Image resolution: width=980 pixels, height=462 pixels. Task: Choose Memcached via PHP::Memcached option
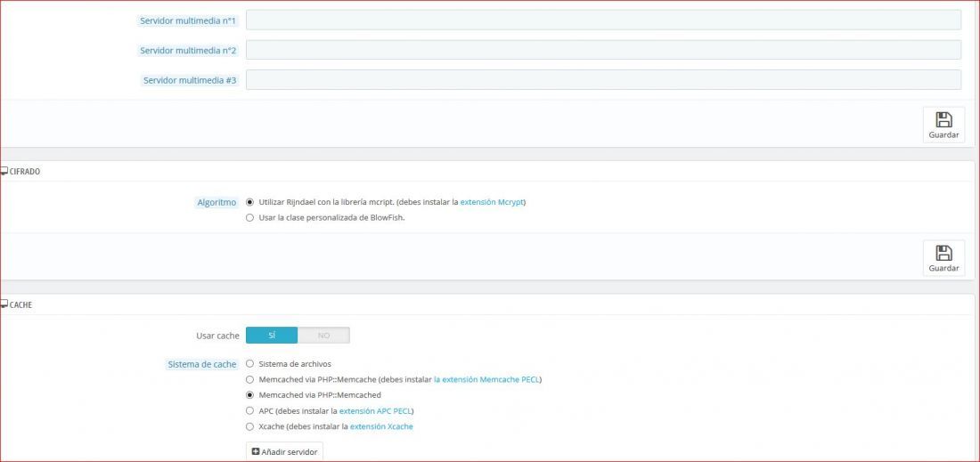250,395
